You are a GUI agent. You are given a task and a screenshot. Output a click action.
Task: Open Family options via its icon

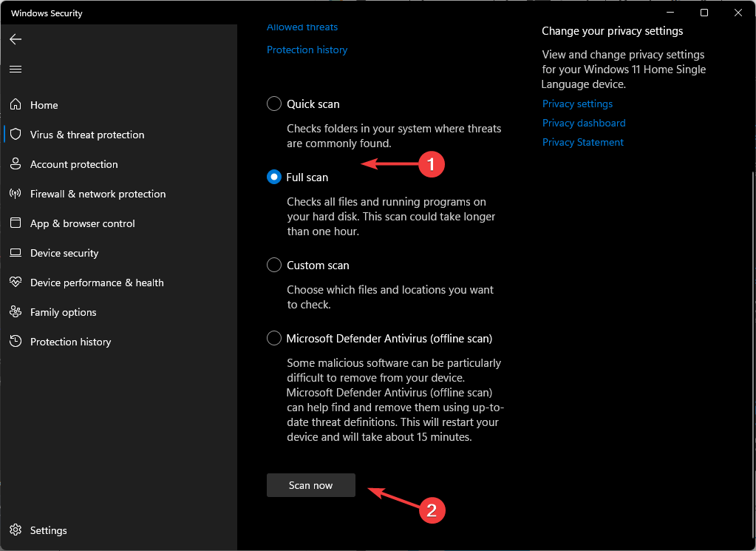point(15,312)
